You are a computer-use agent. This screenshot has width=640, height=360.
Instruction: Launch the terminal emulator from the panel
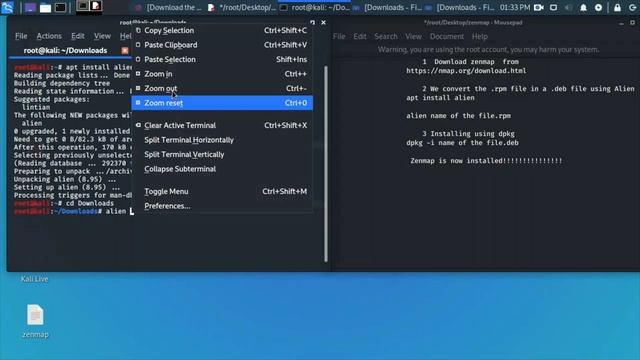click(x=60, y=7)
